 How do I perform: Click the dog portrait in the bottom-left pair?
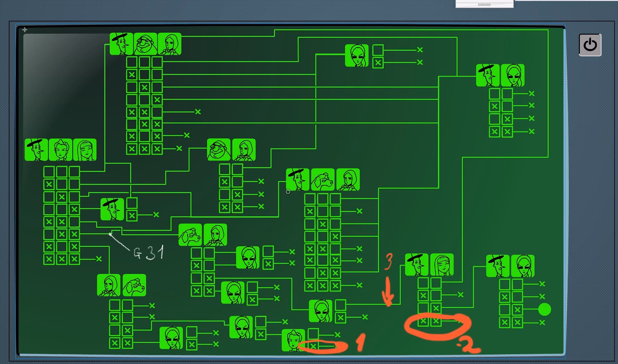tap(134, 285)
